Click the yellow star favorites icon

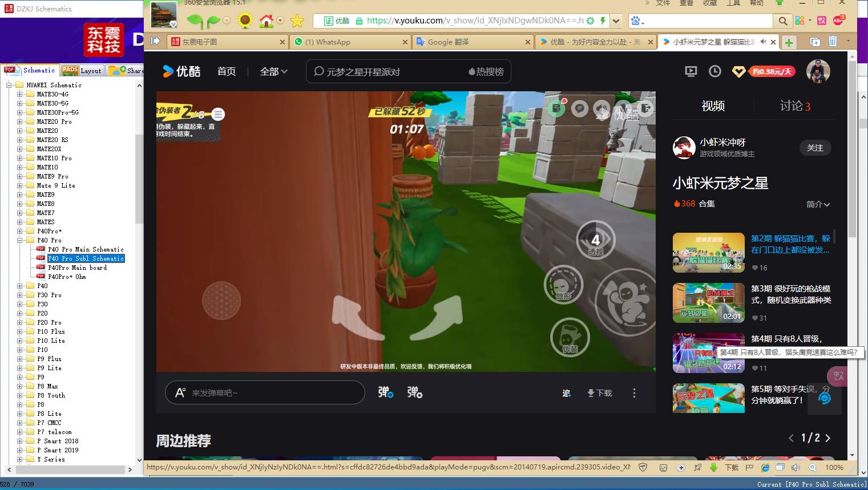point(297,21)
